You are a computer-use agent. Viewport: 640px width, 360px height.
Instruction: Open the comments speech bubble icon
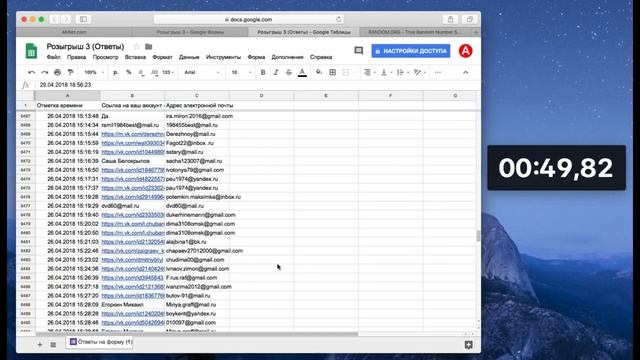(x=358, y=51)
